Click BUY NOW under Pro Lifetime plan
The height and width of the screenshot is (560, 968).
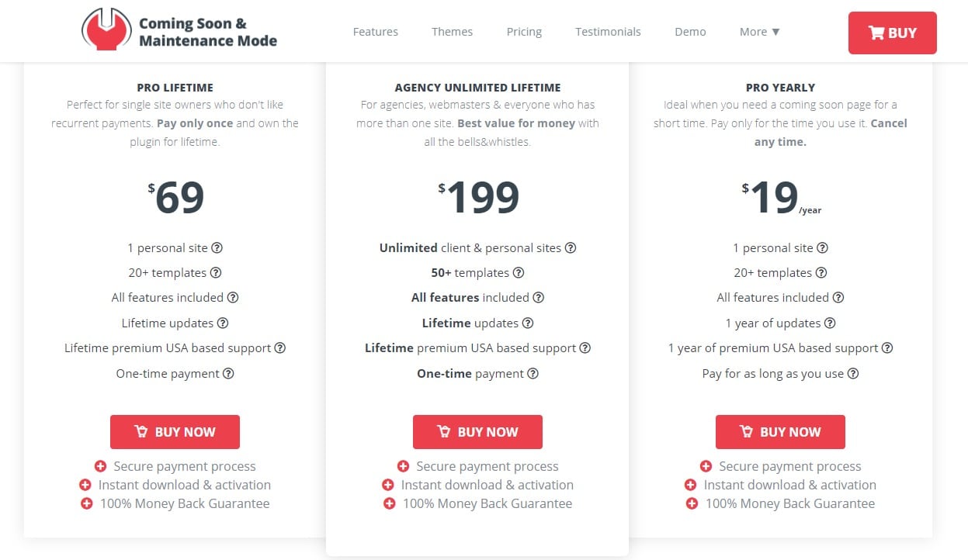[175, 432]
